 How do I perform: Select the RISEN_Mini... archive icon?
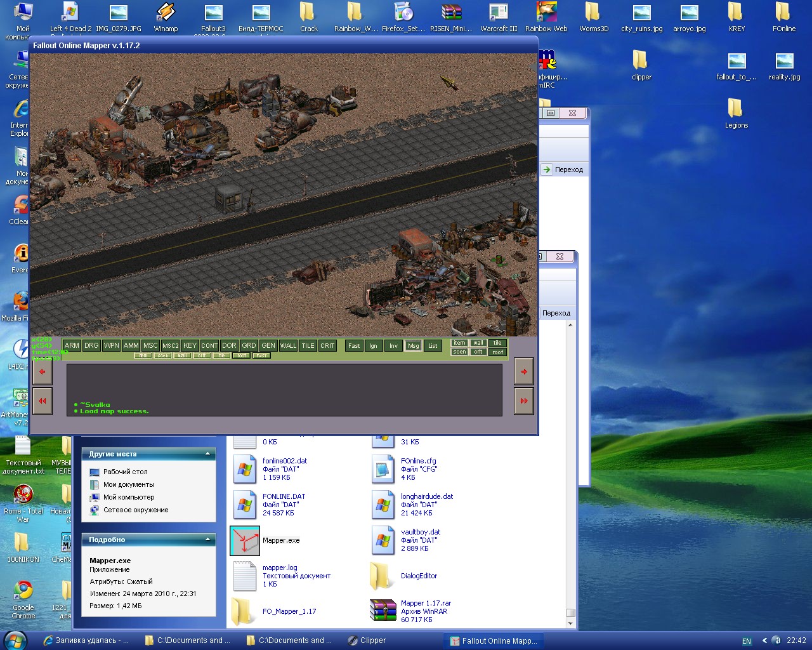pyautogui.click(x=451, y=17)
